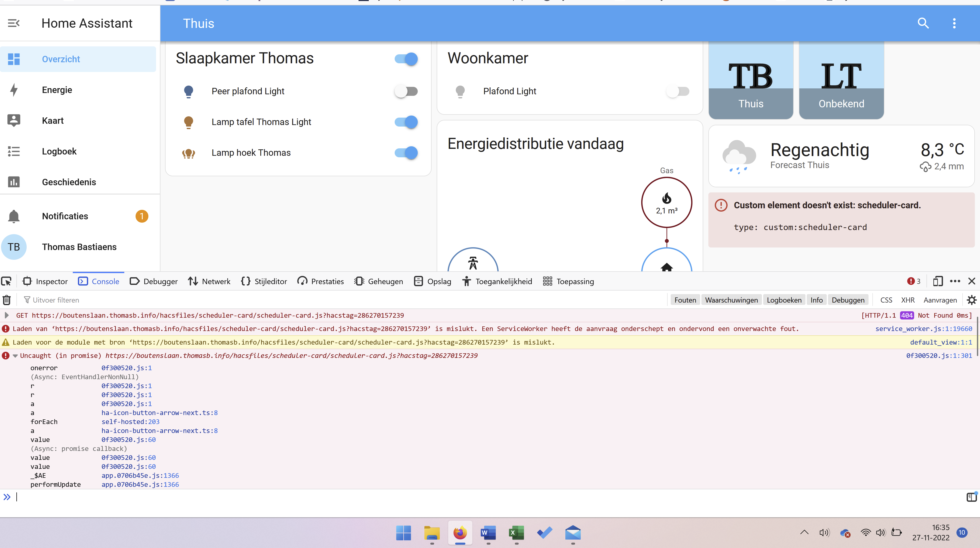Open the search magnifier in the Thuis header
This screenshot has width=980, height=548.
(923, 23)
